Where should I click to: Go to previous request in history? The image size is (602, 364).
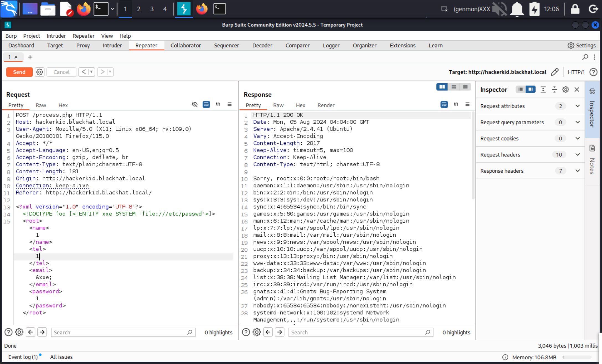84,72
